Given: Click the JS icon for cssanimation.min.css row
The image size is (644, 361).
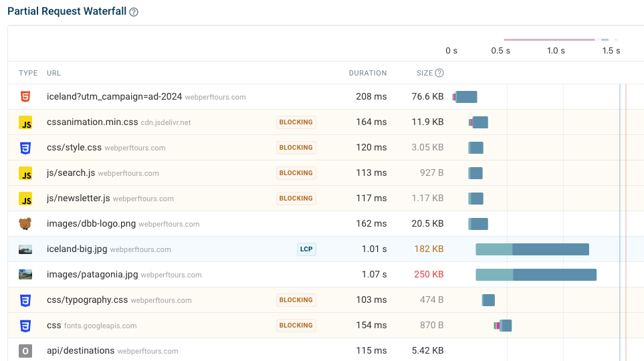Looking at the screenshot, I should click(25, 122).
